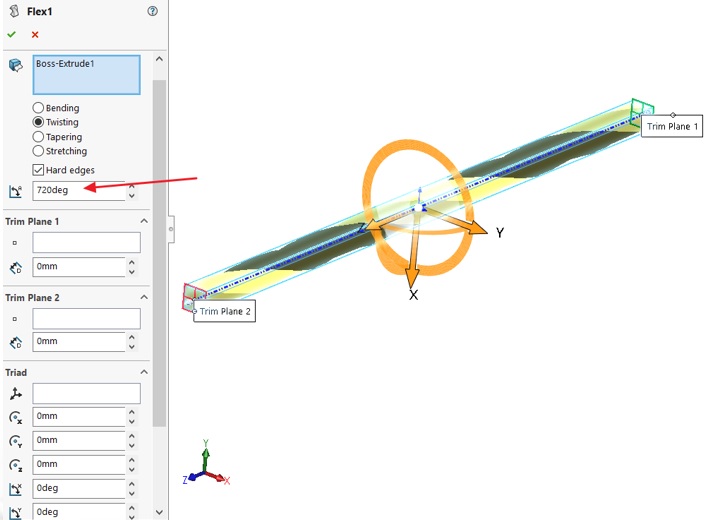714x520 pixels.
Task: Increase X rotation angle spinner
Action: 132,484
